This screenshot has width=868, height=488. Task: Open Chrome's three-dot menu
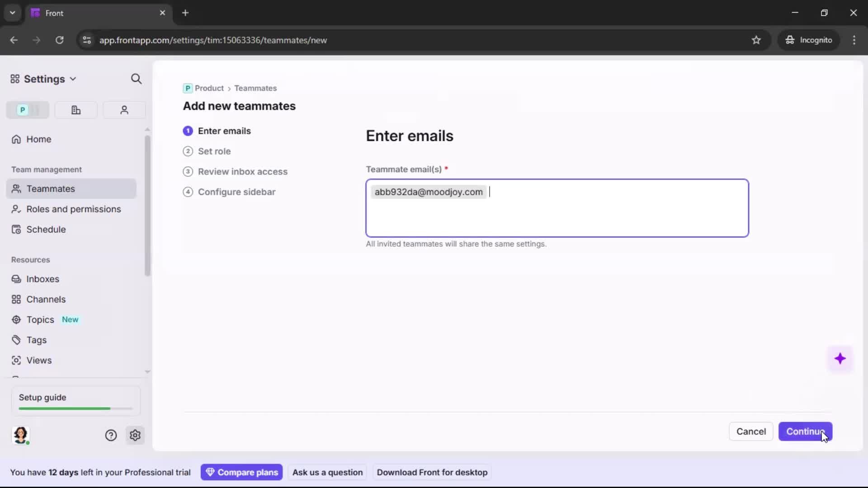(x=854, y=40)
